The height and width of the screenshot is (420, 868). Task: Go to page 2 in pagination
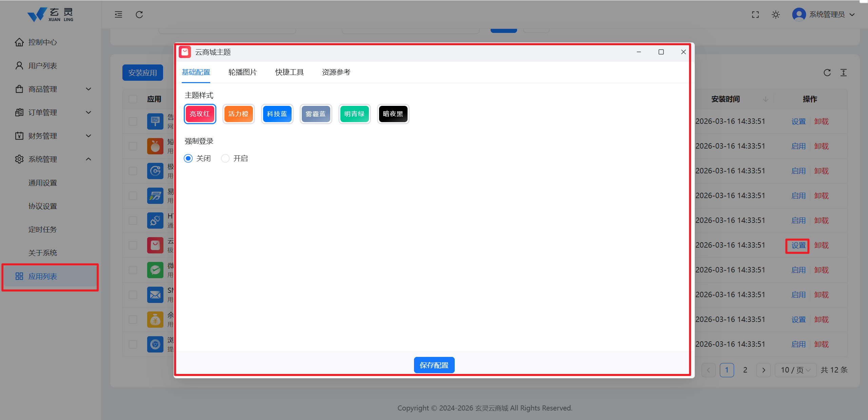[745, 370]
